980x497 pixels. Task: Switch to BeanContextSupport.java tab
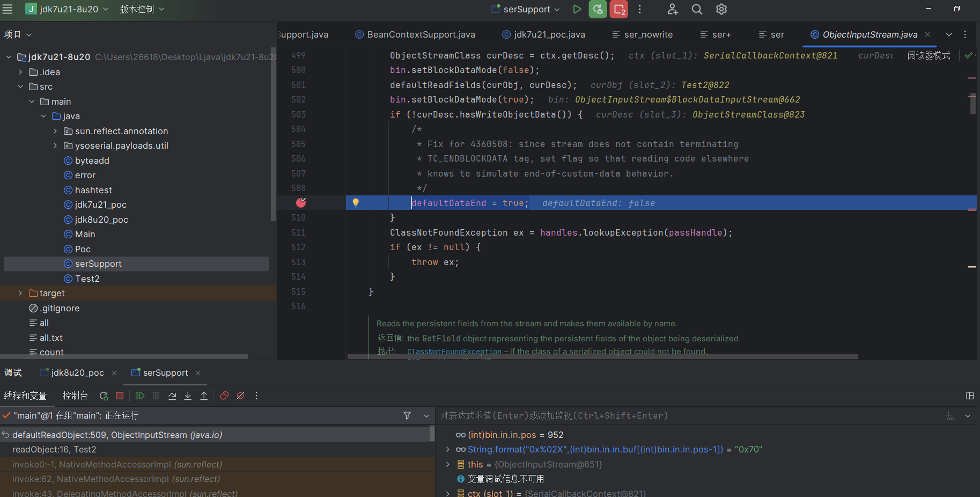click(415, 34)
